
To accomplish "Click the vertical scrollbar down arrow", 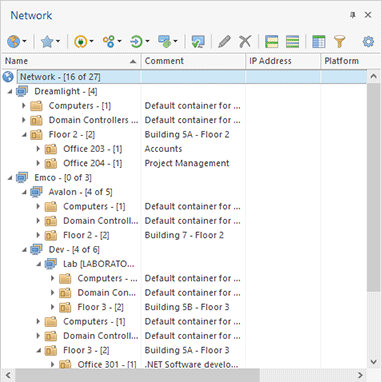I will click(x=374, y=362).
